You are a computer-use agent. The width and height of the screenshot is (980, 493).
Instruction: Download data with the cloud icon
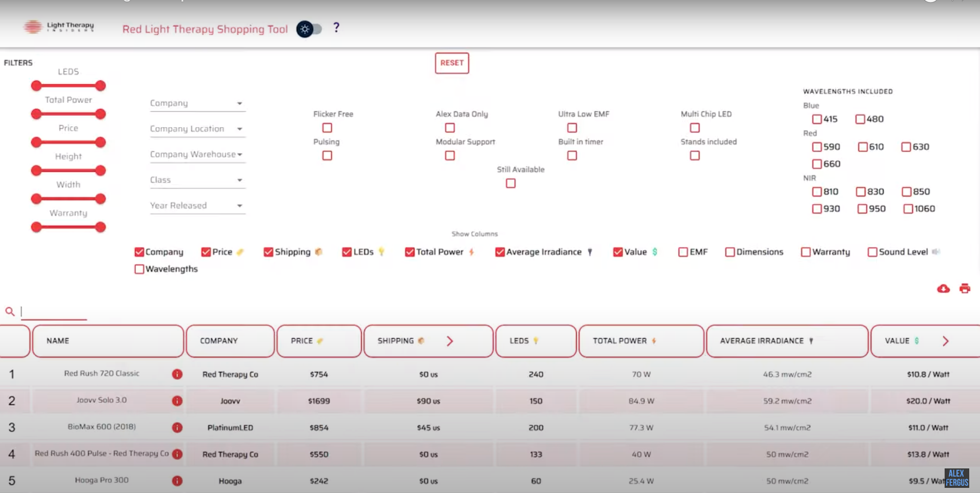[x=943, y=289]
